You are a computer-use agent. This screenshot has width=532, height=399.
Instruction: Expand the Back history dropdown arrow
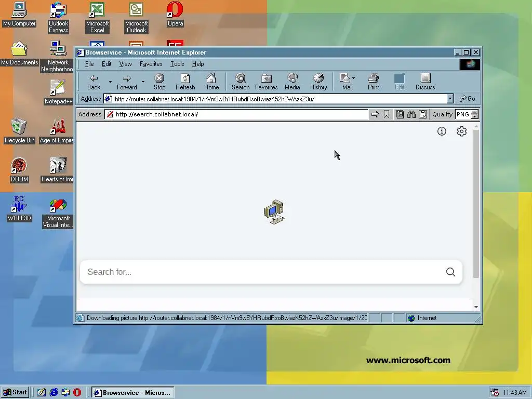(x=110, y=82)
